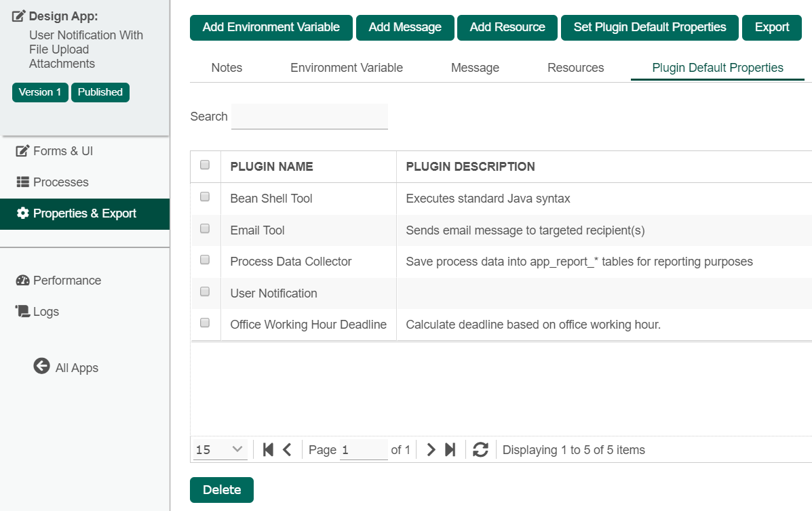Refresh the plugin list table
The image size is (812, 511).
(480, 449)
